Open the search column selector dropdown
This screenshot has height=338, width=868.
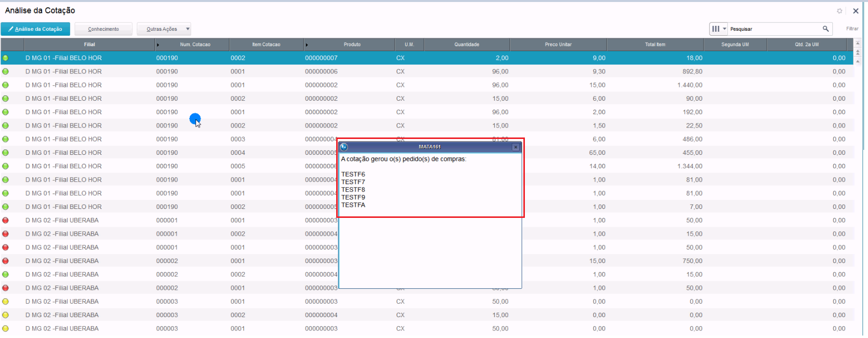click(x=718, y=29)
